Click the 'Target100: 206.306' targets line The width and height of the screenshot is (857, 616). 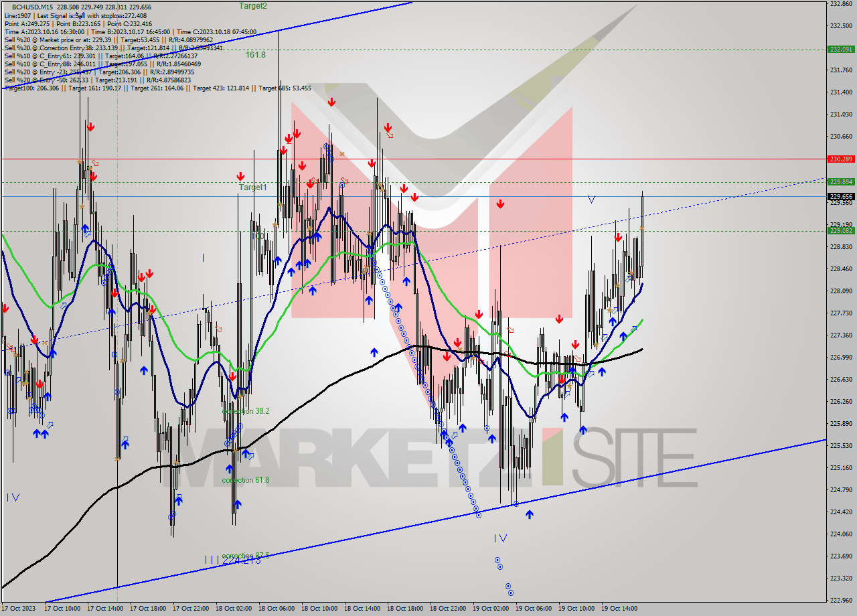(x=157, y=88)
